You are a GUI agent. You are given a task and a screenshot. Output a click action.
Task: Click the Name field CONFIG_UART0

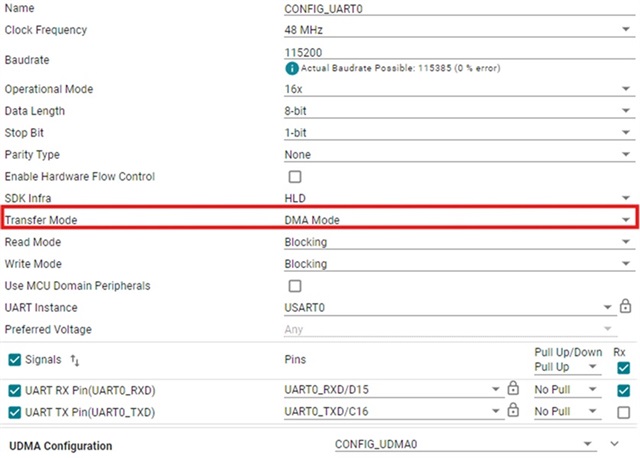[x=459, y=9]
